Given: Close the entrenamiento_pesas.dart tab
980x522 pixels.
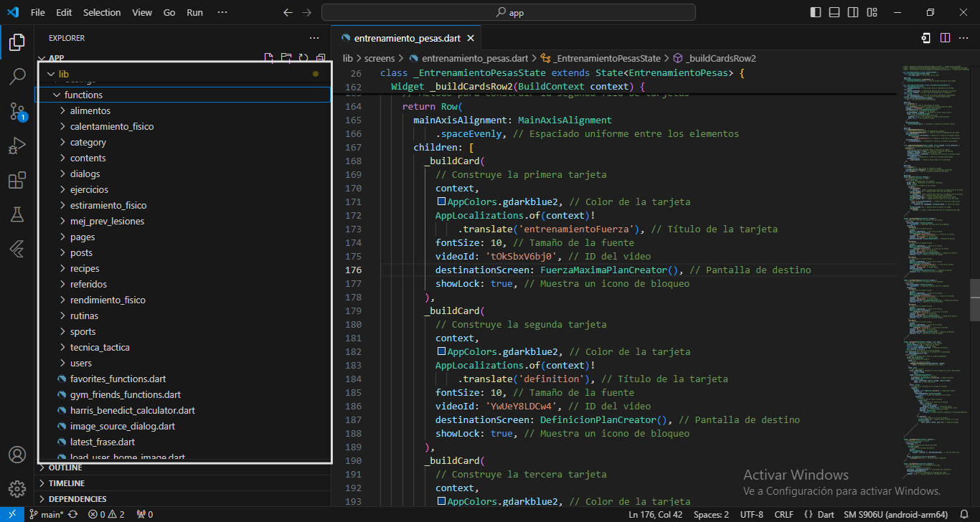Looking at the screenshot, I should point(470,38).
